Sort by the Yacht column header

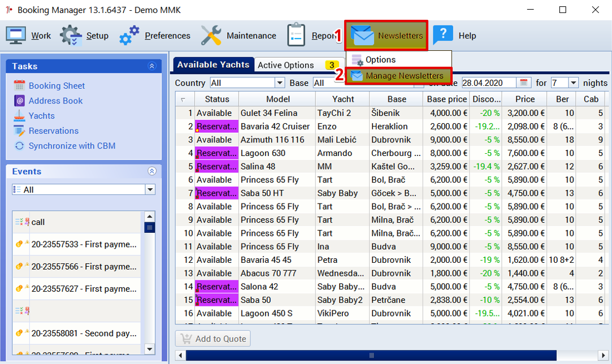click(342, 99)
